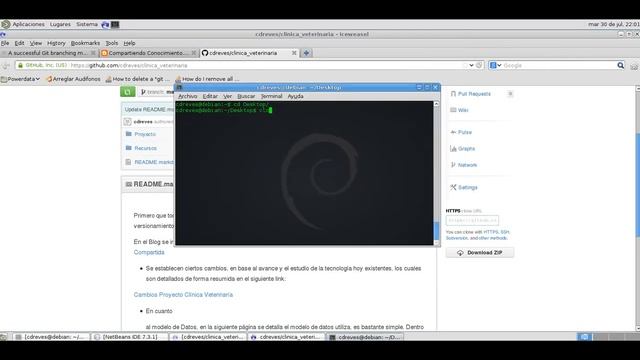Open Powerdata bookmarks folder

click(20, 79)
